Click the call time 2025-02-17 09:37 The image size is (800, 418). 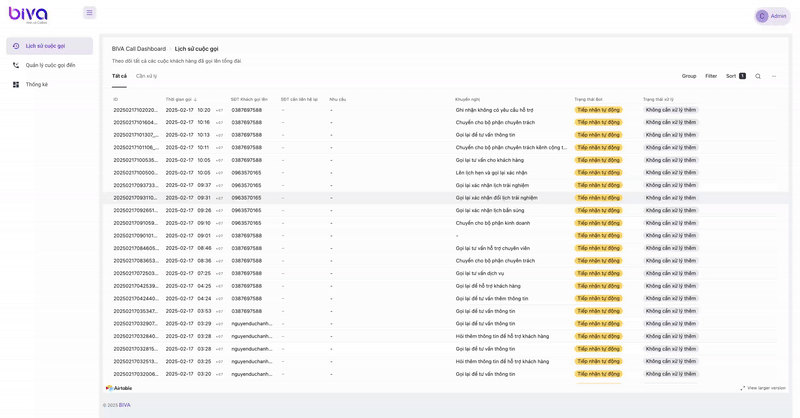click(188, 185)
